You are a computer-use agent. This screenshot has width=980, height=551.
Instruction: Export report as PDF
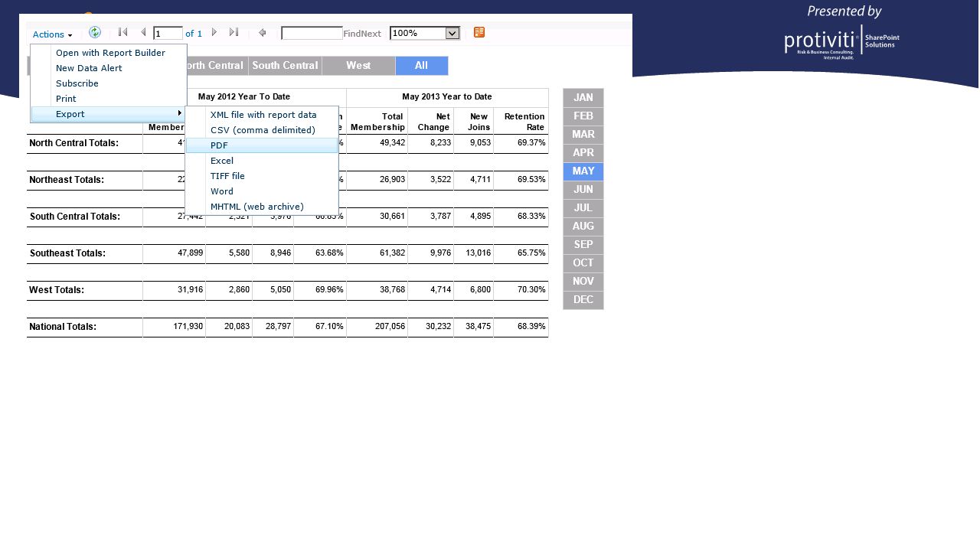tap(262, 145)
